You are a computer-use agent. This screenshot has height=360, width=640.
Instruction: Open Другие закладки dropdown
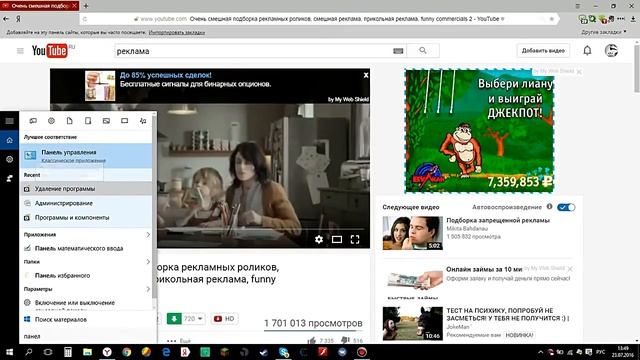click(x=604, y=32)
